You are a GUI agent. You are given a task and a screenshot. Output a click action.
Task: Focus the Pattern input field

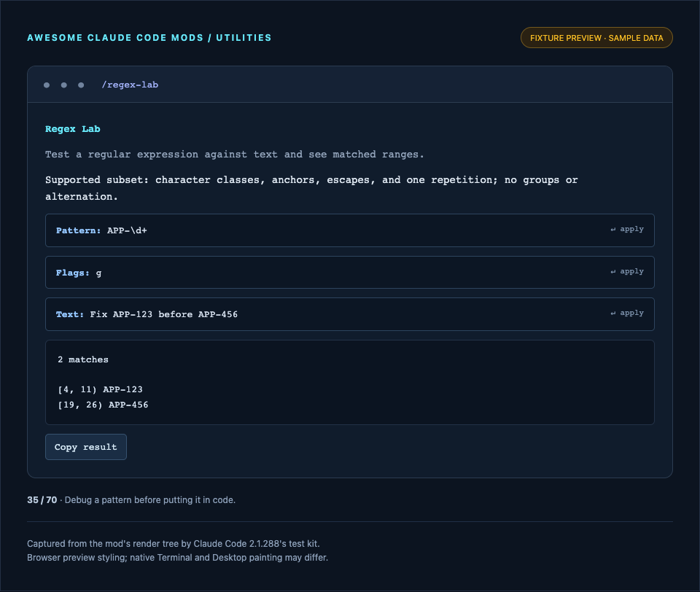[x=349, y=230]
